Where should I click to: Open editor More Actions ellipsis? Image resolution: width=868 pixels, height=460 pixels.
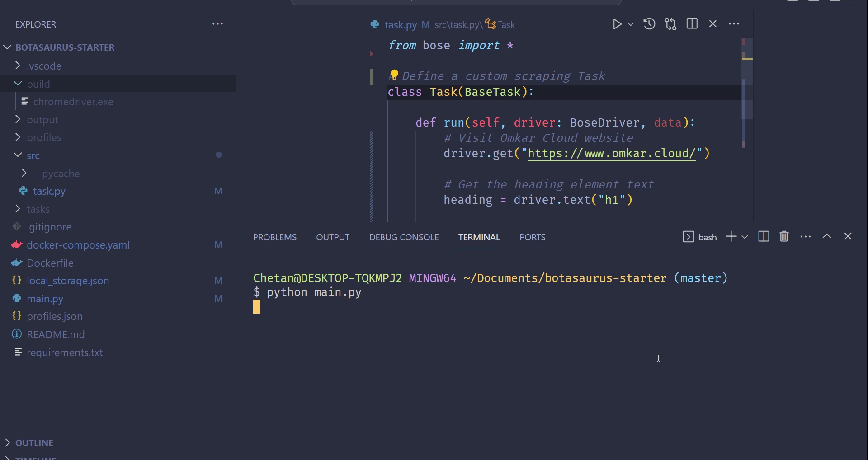click(734, 24)
